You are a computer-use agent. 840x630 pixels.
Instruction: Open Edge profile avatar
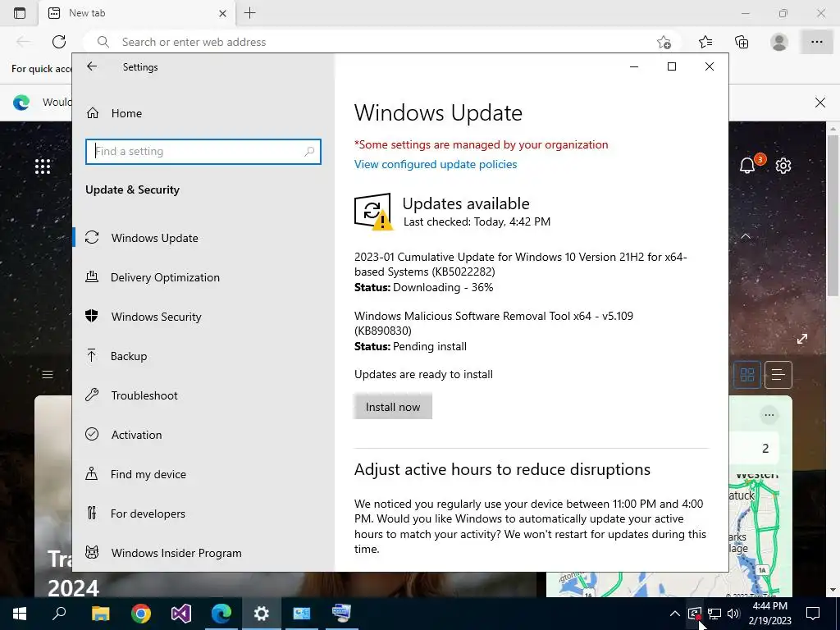779,42
